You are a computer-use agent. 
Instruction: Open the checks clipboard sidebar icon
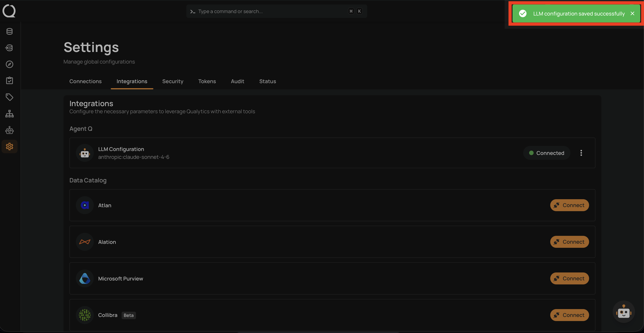(10, 81)
